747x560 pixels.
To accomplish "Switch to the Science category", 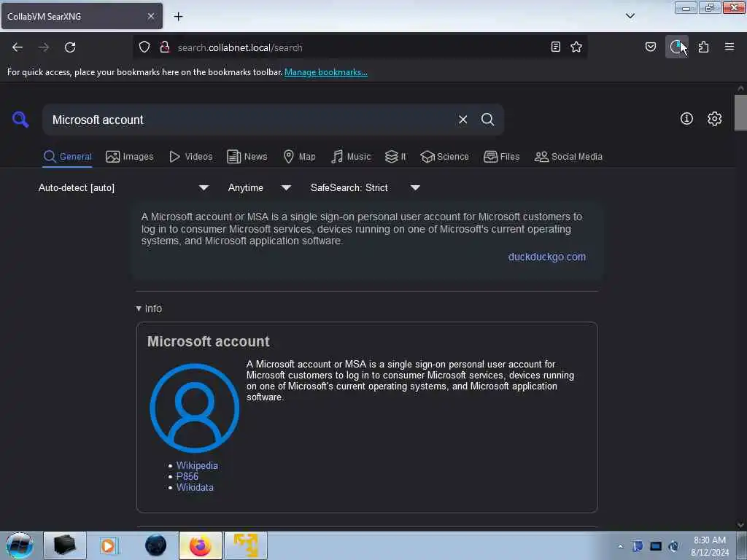I will click(444, 157).
